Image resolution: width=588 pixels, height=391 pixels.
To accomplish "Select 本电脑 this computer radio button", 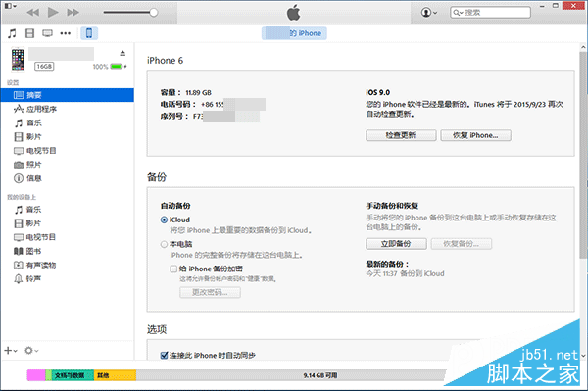I will tap(164, 244).
